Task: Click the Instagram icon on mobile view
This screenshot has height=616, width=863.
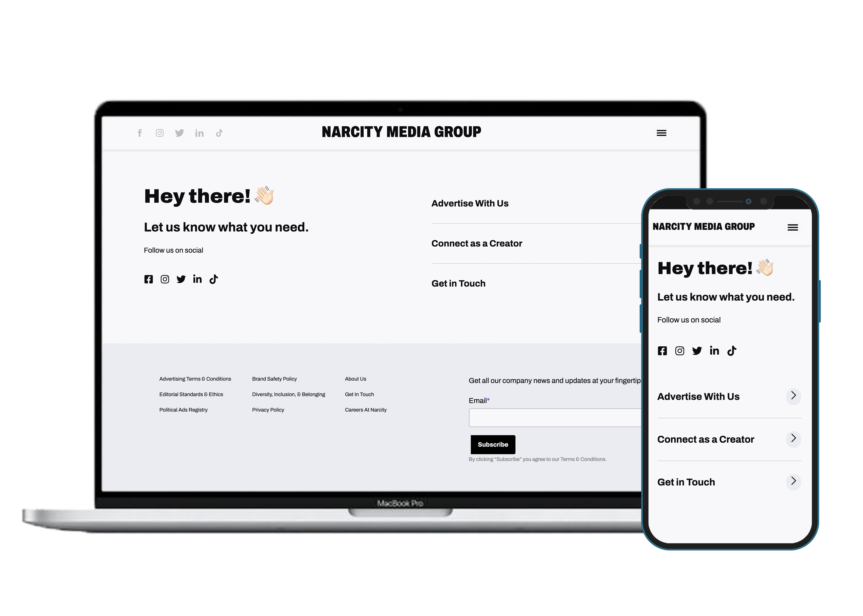Action: (x=680, y=350)
